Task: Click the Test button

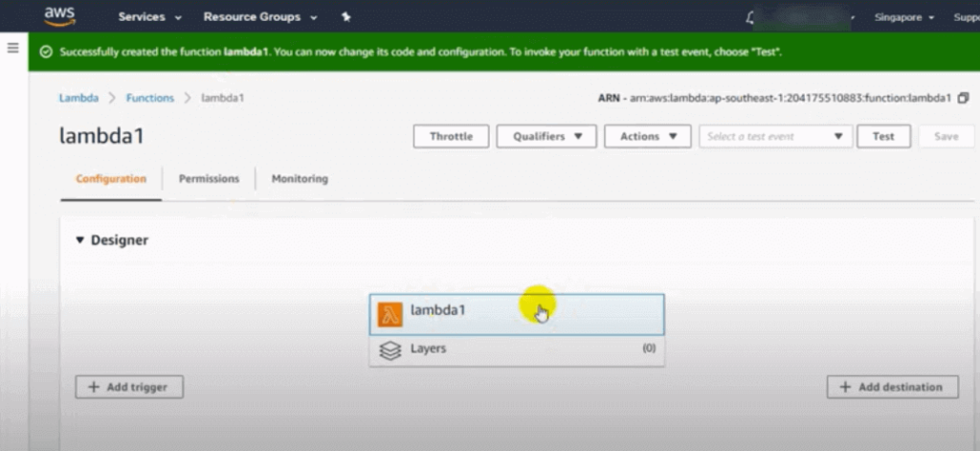Action: (x=883, y=136)
